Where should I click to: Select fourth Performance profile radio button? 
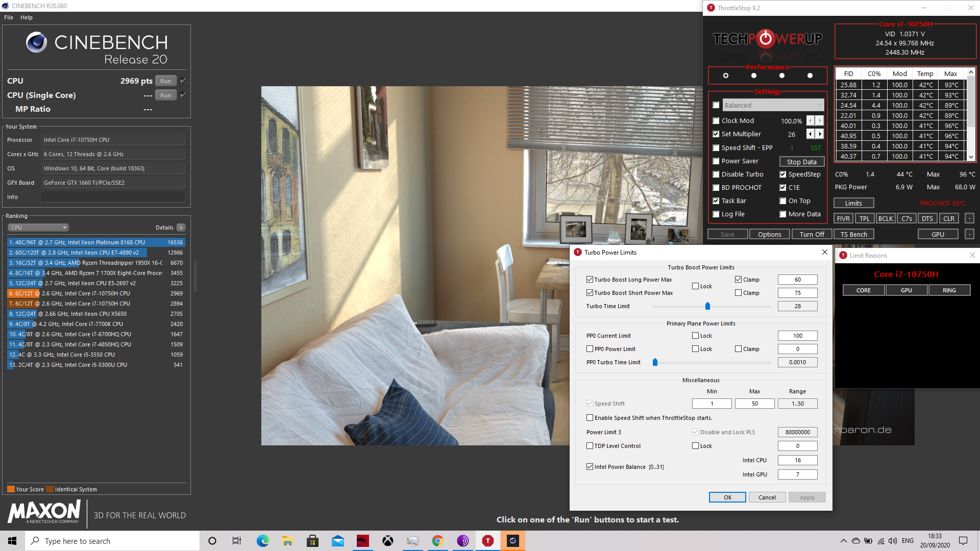tap(810, 76)
